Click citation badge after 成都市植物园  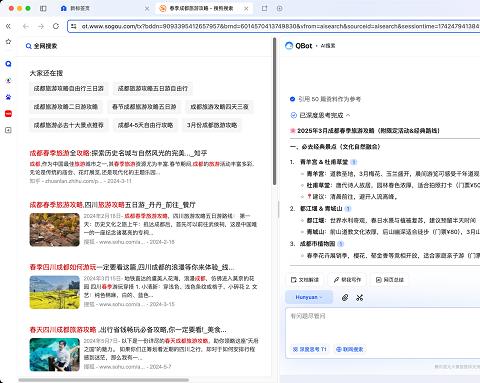pos(340,244)
